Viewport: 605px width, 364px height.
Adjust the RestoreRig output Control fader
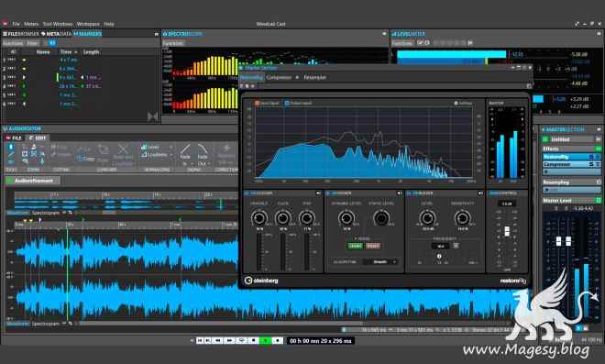[x=507, y=231]
